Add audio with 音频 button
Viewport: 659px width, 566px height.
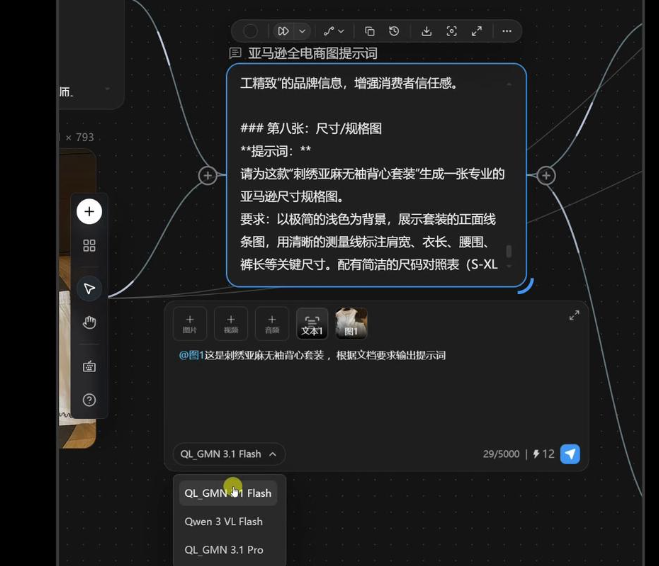(x=272, y=324)
